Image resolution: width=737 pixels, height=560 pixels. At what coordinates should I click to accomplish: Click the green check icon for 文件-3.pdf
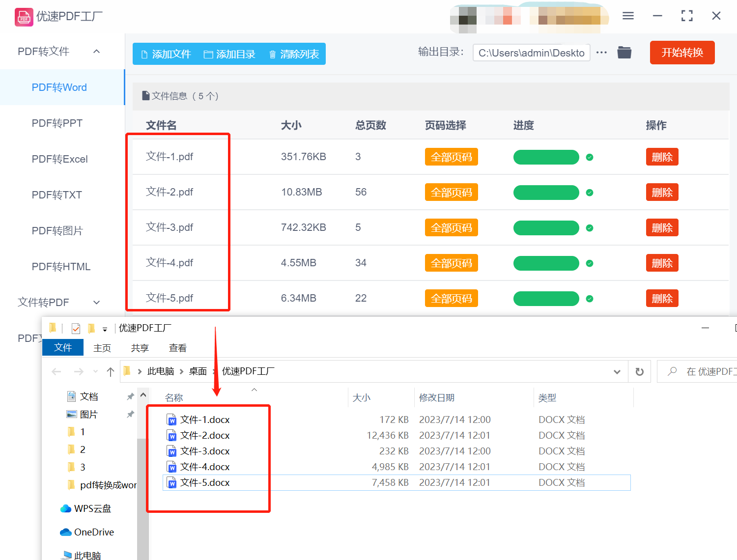pyautogui.click(x=590, y=228)
